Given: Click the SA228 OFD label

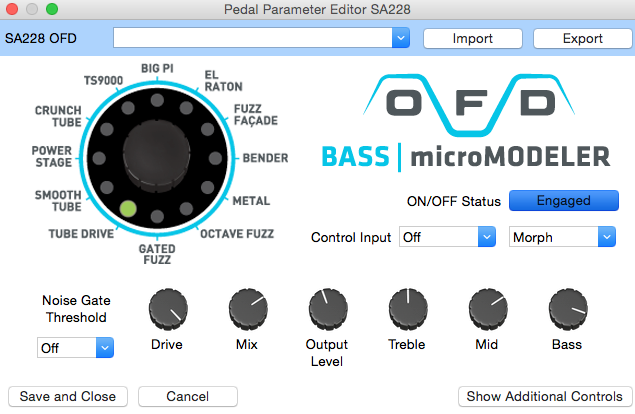Looking at the screenshot, I should pos(40,38).
